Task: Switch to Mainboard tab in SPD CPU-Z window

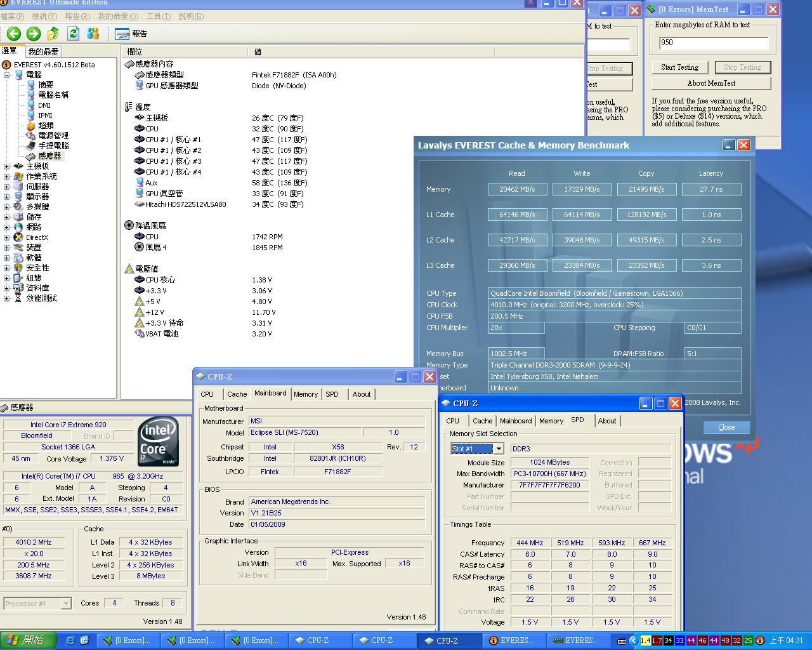Action: click(516, 421)
